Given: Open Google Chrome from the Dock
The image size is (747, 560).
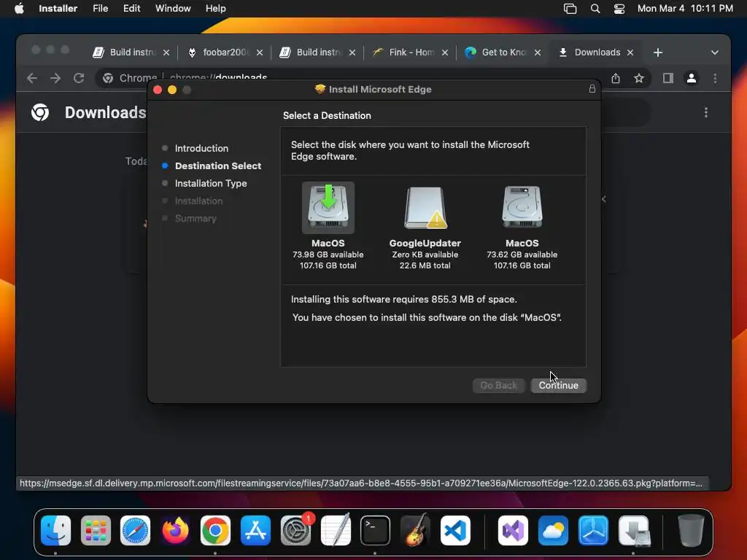Looking at the screenshot, I should point(215,530).
